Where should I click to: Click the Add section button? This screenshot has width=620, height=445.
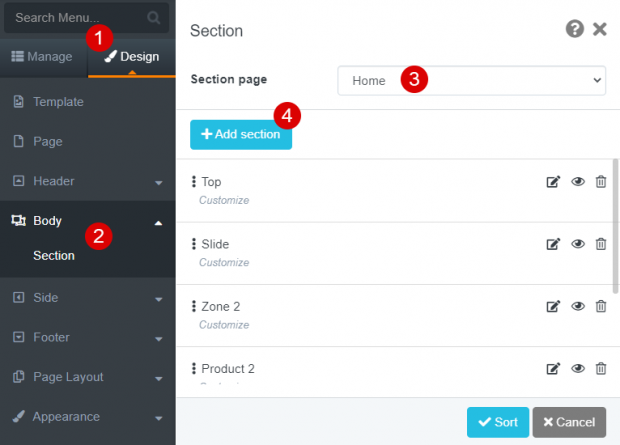tap(241, 134)
